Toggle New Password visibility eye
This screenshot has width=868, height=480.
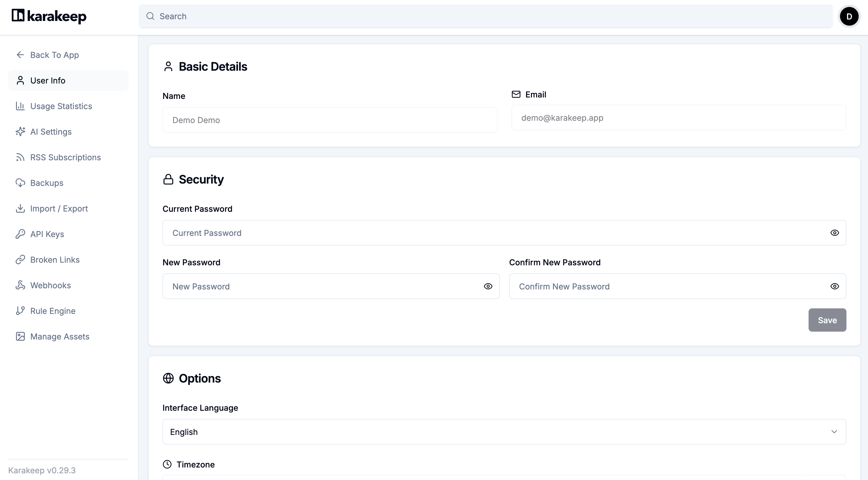point(488,287)
